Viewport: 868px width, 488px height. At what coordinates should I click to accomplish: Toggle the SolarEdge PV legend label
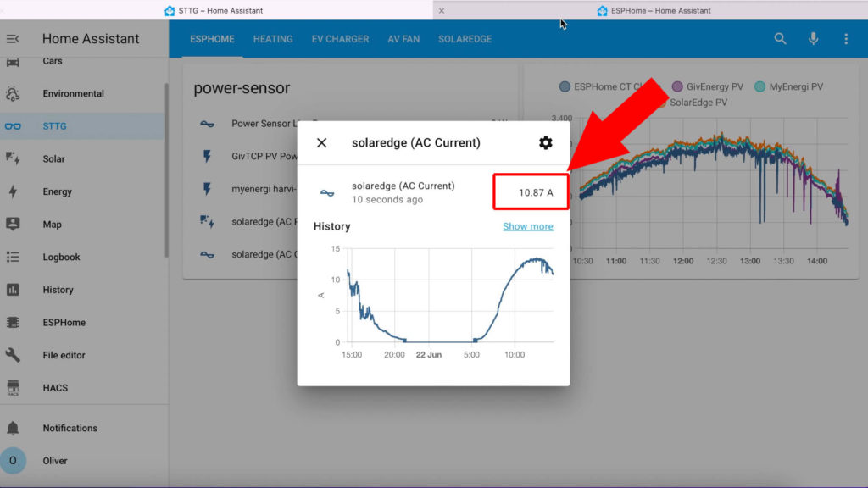pos(698,103)
